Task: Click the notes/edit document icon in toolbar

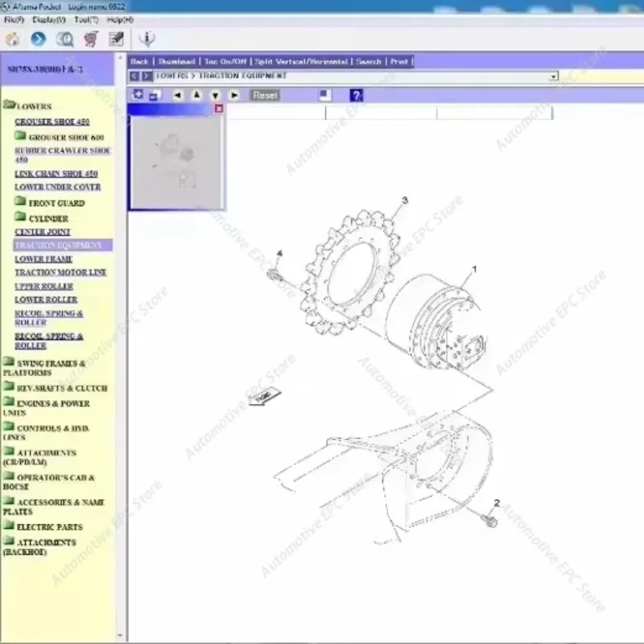Action: pos(115,37)
